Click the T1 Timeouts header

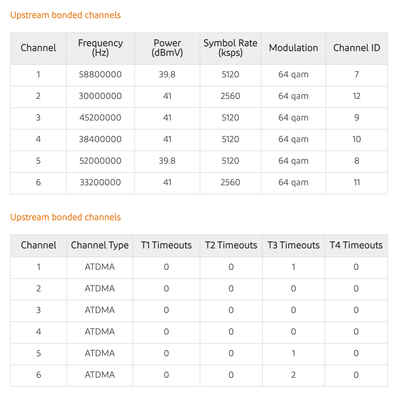(166, 245)
